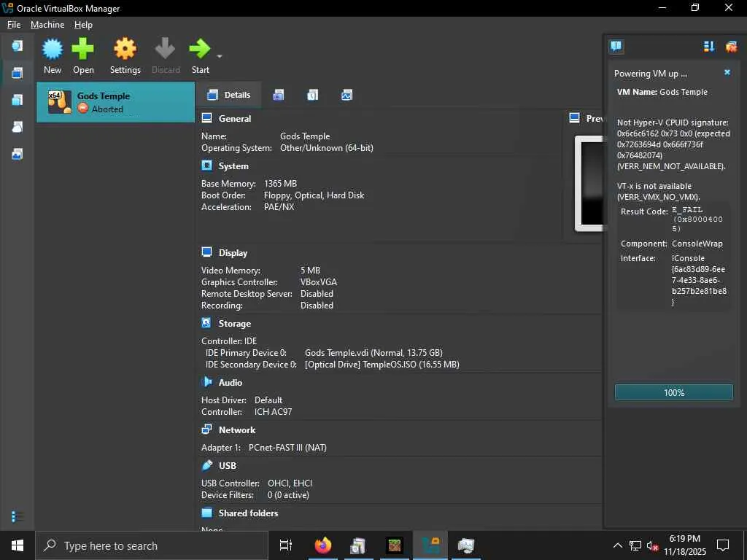The width and height of the screenshot is (747, 560).
Task: Click the USB section header
Action: tap(228, 466)
